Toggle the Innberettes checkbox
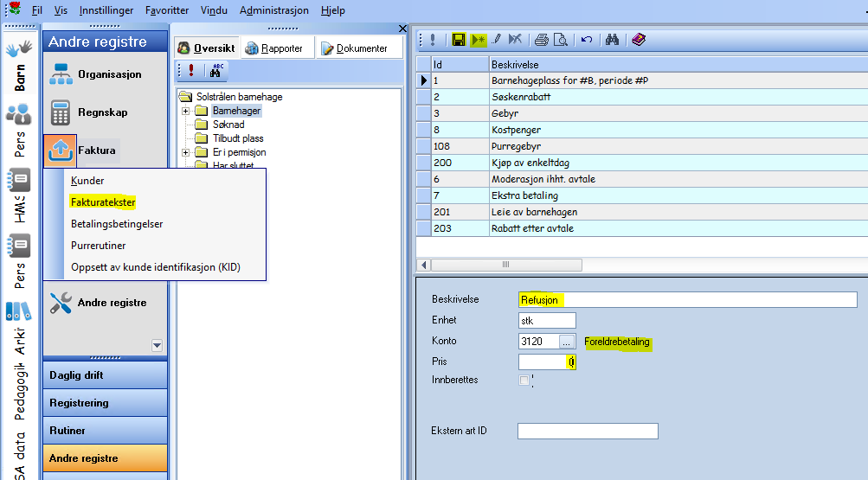 point(524,380)
